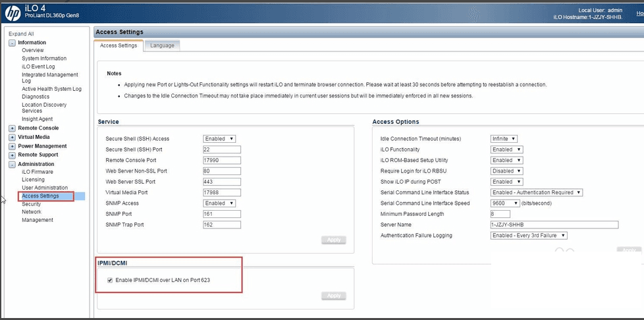Image resolution: width=644 pixels, height=320 pixels.
Task: Click the Secure Shell (SSH) Port field
Action: 222,149
